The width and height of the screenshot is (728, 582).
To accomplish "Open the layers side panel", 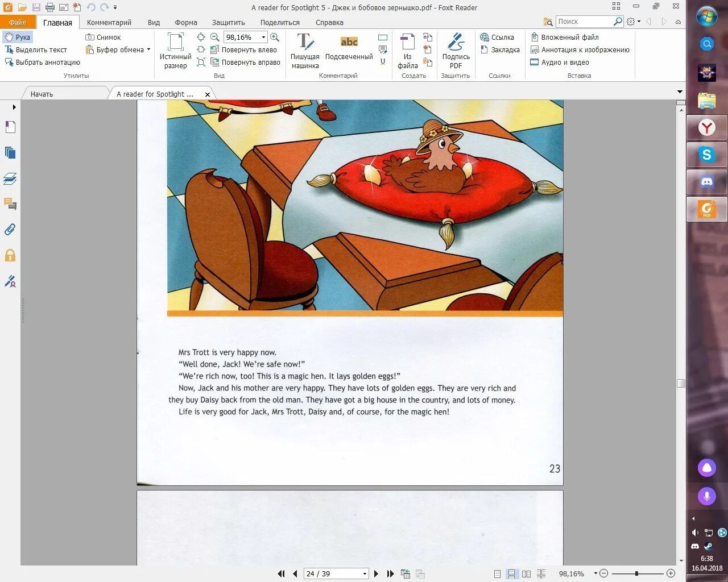I will click(x=10, y=178).
